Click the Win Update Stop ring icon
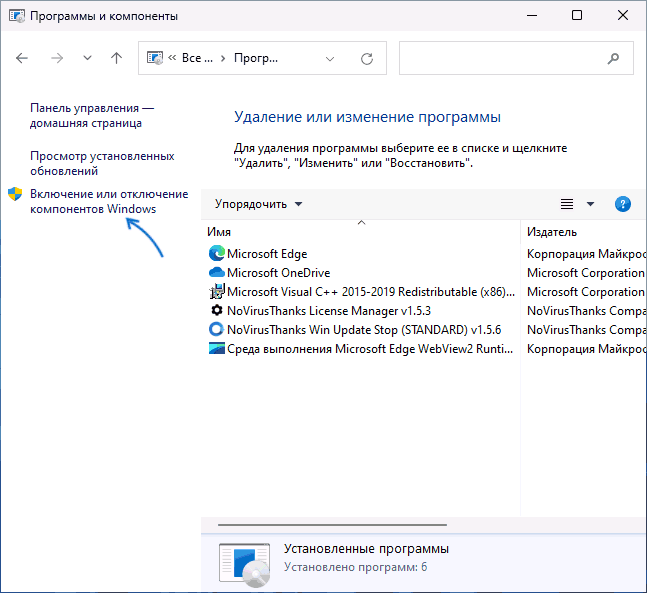Viewport: 647px width, 593px height. [217, 329]
